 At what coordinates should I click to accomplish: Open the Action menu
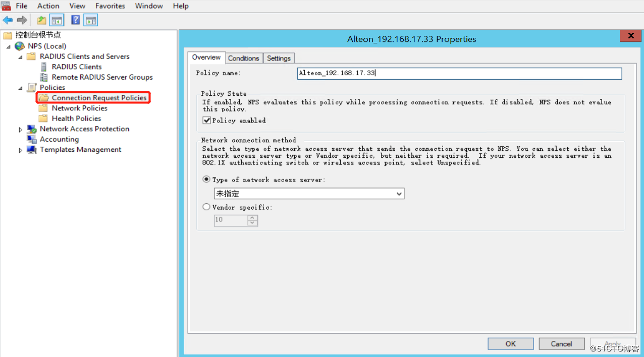[48, 6]
